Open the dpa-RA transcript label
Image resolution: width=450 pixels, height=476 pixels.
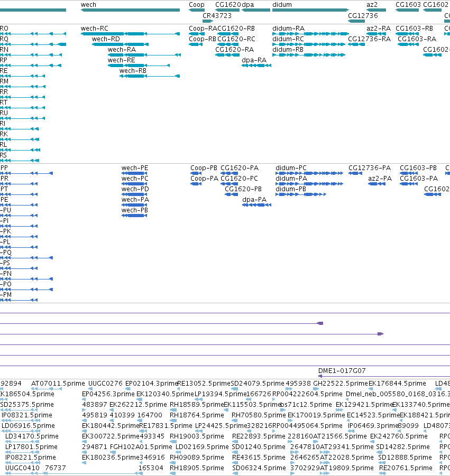pos(254,60)
